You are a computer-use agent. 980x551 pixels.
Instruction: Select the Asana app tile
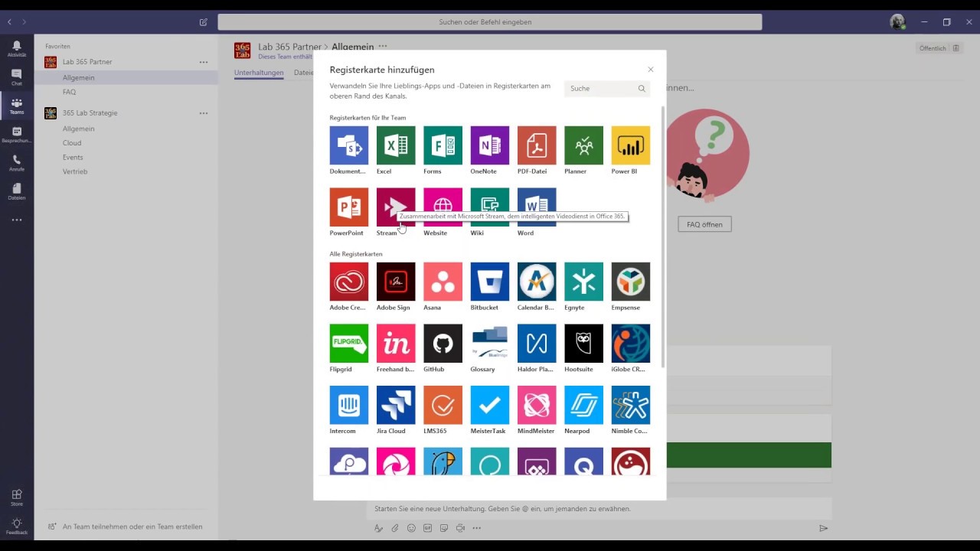click(x=443, y=282)
